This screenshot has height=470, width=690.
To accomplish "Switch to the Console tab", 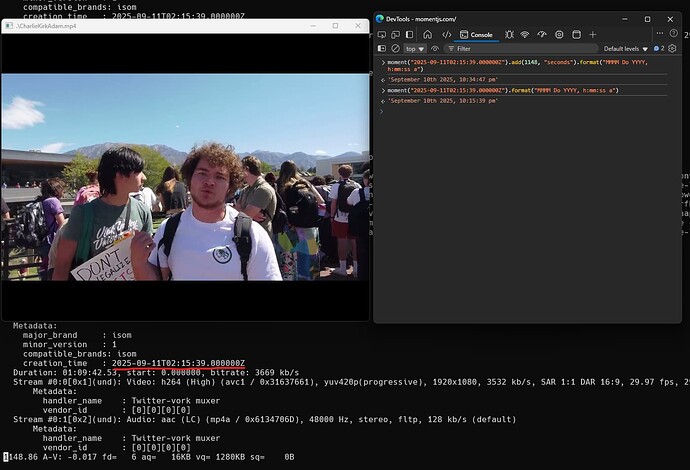I will click(x=476, y=35).
